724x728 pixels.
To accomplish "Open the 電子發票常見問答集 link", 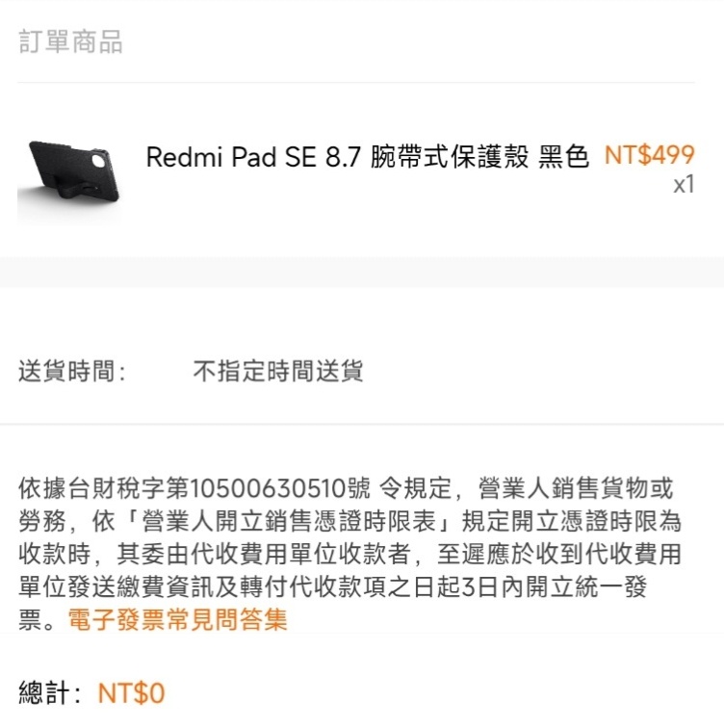I will [178, 619].
